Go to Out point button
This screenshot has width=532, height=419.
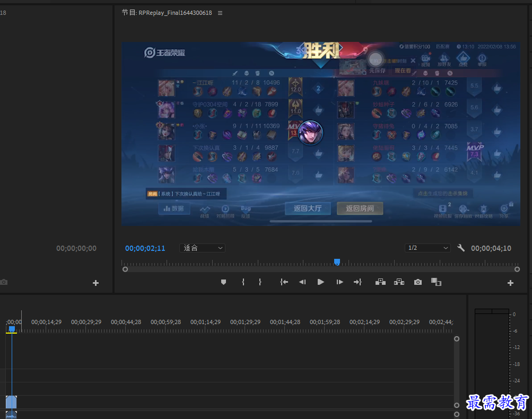(x=357, y=282)
